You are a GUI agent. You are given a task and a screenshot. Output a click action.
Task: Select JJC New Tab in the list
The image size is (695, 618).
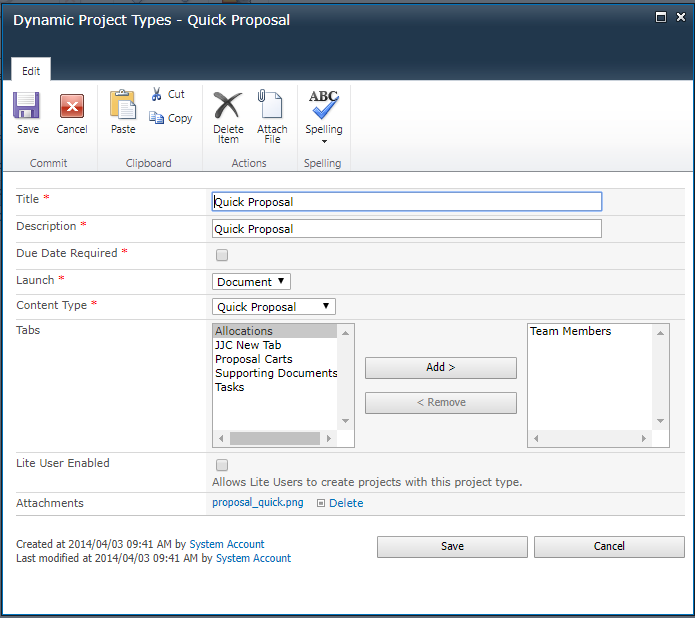275,345
